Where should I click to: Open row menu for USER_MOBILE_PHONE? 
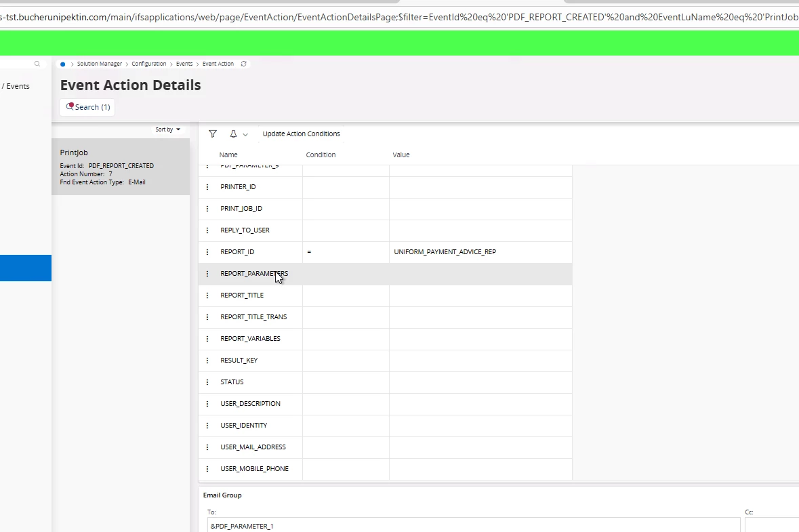[x=207, y=468]
